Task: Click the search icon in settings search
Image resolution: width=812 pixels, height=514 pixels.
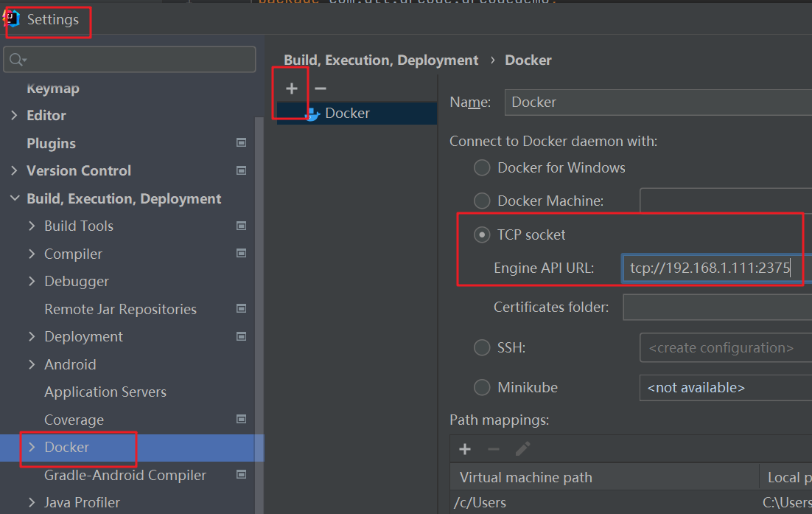Action: (16, 60)
